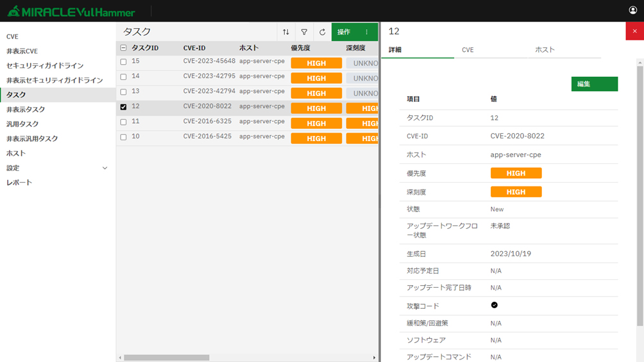Click the green 編集 button

pyautogui.click(x=594, y=84)
